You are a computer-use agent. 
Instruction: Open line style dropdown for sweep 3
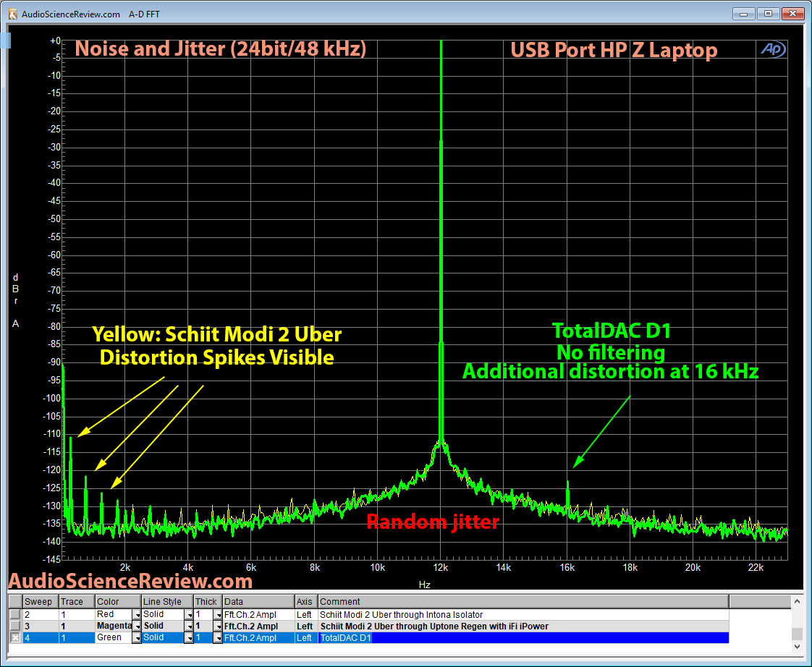point(189,626)
